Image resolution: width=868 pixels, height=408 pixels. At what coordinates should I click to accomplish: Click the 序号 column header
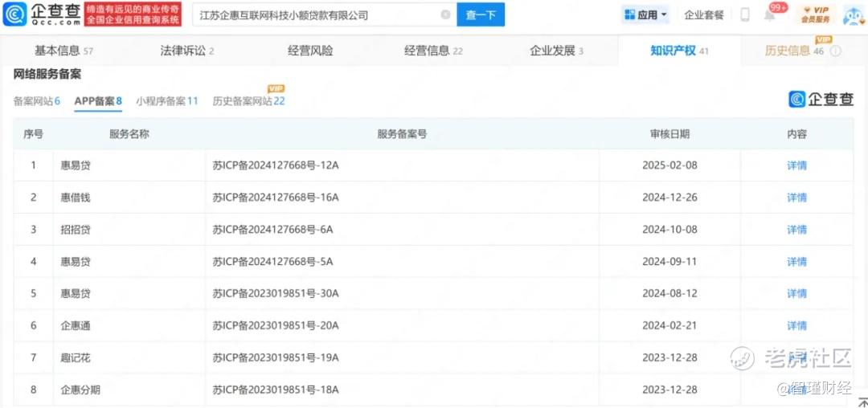(33, 134)
